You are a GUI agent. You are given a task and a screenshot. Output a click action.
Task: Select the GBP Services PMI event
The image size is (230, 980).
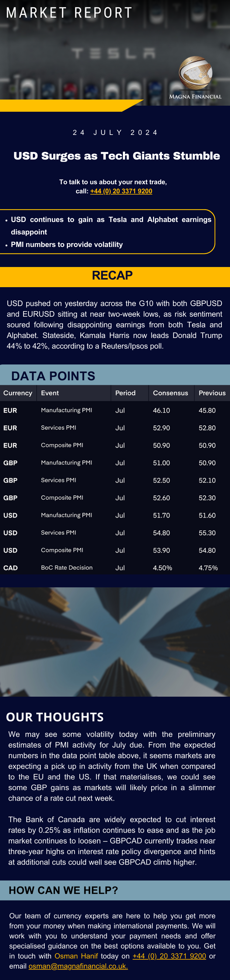click(x=58, y=480)
